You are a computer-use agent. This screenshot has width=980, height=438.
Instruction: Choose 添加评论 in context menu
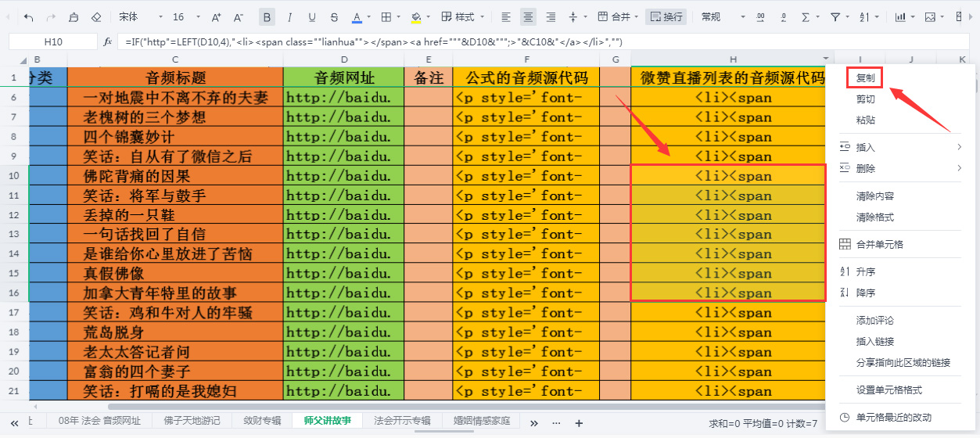coord(875,320)
